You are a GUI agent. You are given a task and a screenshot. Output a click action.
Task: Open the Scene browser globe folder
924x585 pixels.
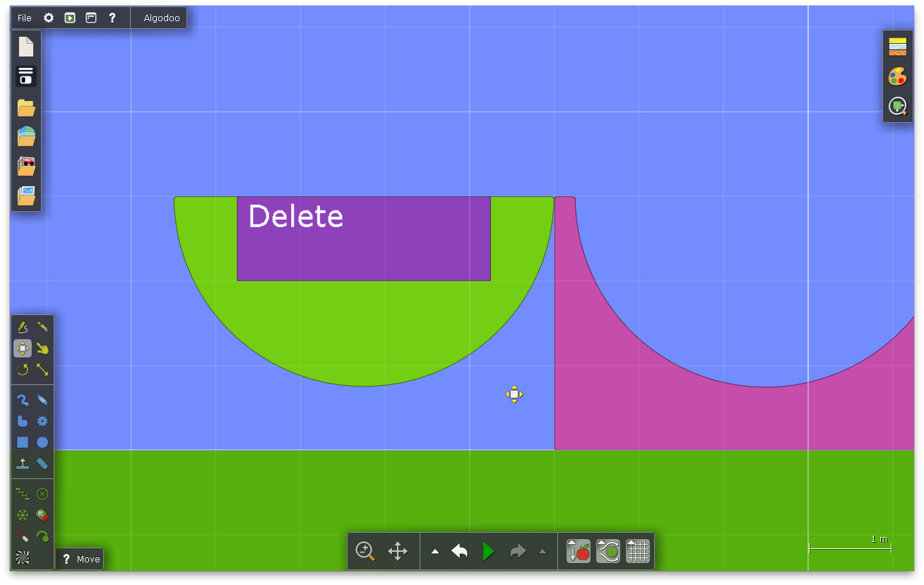[x=26, y=136]
